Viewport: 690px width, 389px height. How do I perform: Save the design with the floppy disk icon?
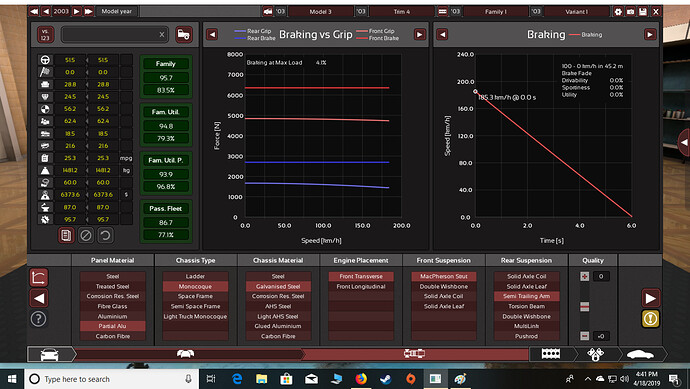click(x=643, y=11)
